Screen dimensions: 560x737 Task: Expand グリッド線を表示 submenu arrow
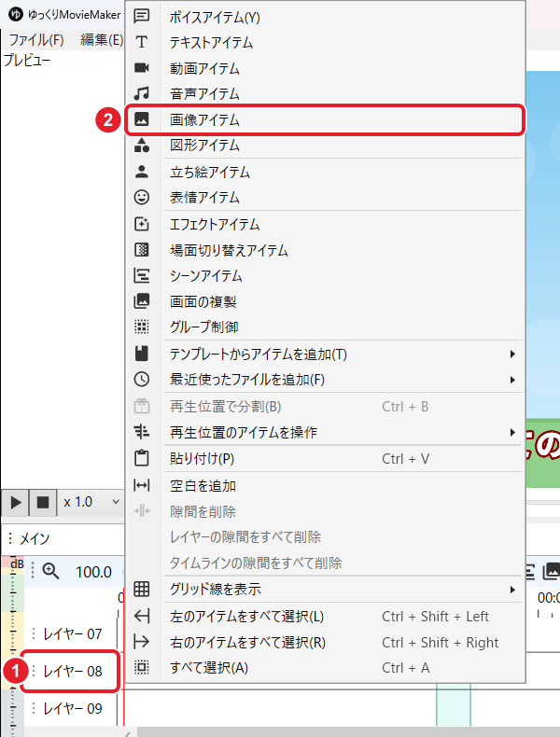[512, 590]
